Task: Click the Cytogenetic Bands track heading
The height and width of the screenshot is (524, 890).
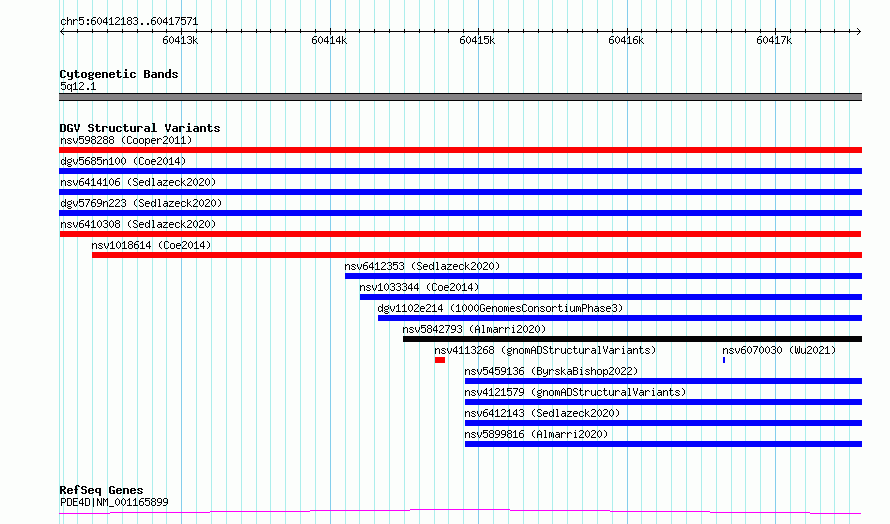Action: (119, 74)
